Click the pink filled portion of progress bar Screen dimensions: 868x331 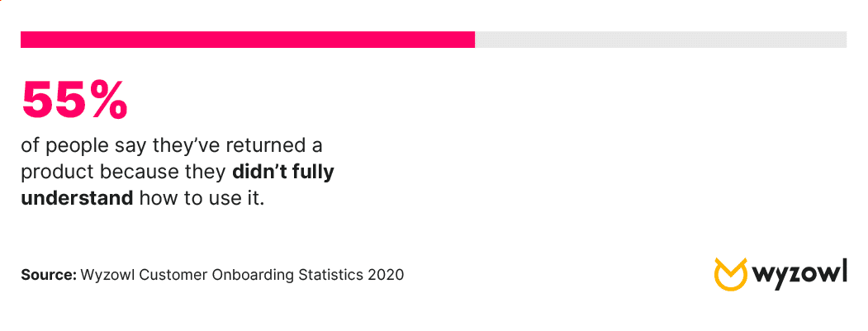pyautogui.click(x=248, y=40)
